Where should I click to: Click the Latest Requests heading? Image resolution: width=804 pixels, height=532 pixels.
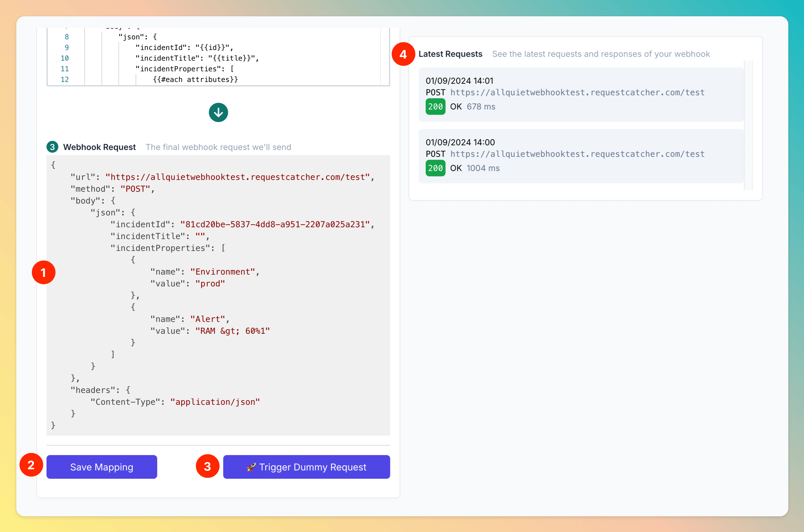click(450, 54)
